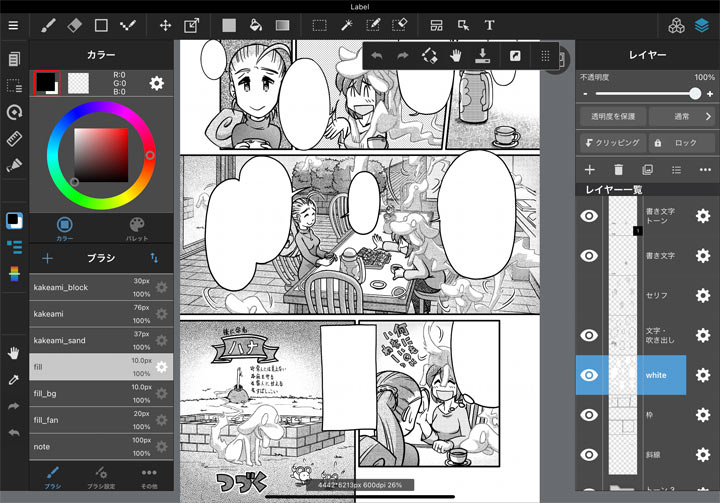Toggle visibility of 書き文字 layer
The height and width of the screenshot is (503, 720).
pos(589,255)
